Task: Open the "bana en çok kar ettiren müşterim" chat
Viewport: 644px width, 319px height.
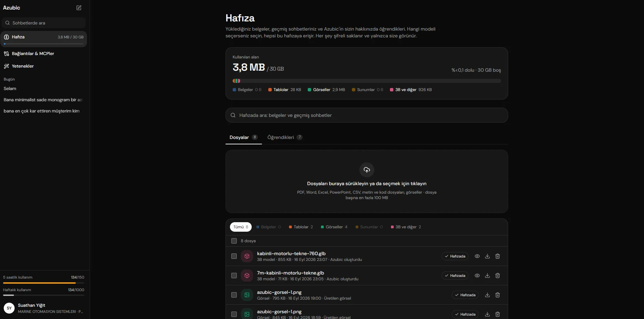Action: pos(43,111)
